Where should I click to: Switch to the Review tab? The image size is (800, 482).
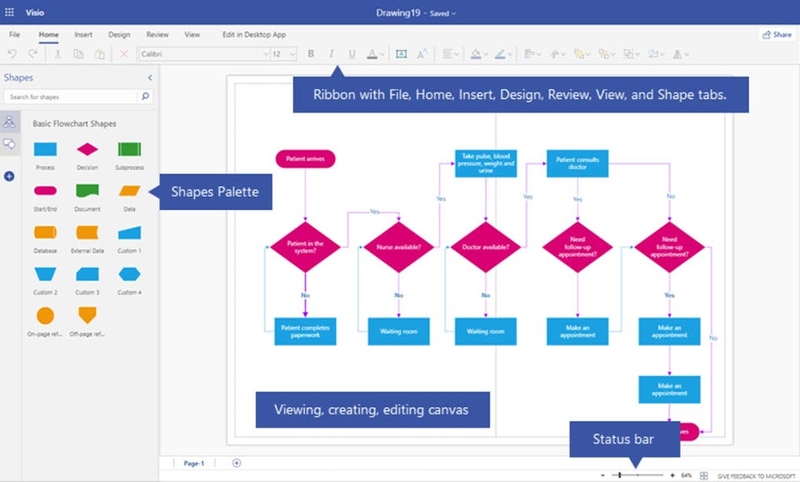click(x=157, y=35)
